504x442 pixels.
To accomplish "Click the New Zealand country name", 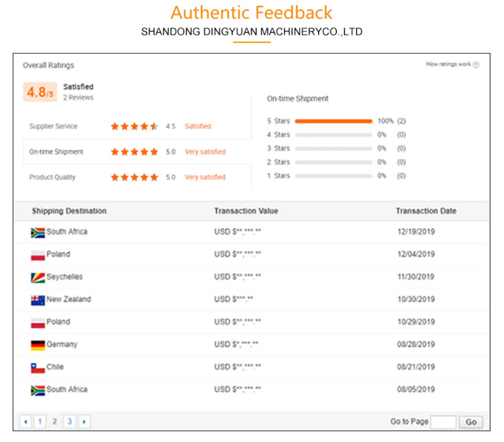I will tap(69, 299).
